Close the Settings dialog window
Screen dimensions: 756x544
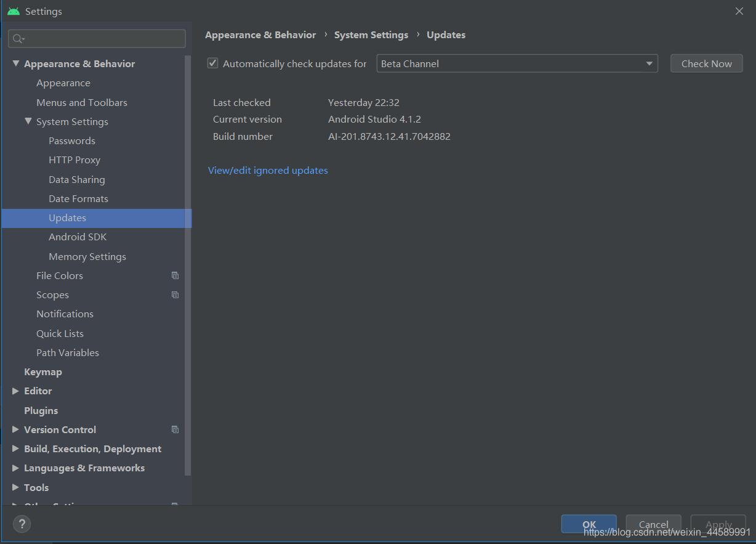click(739, 11)
